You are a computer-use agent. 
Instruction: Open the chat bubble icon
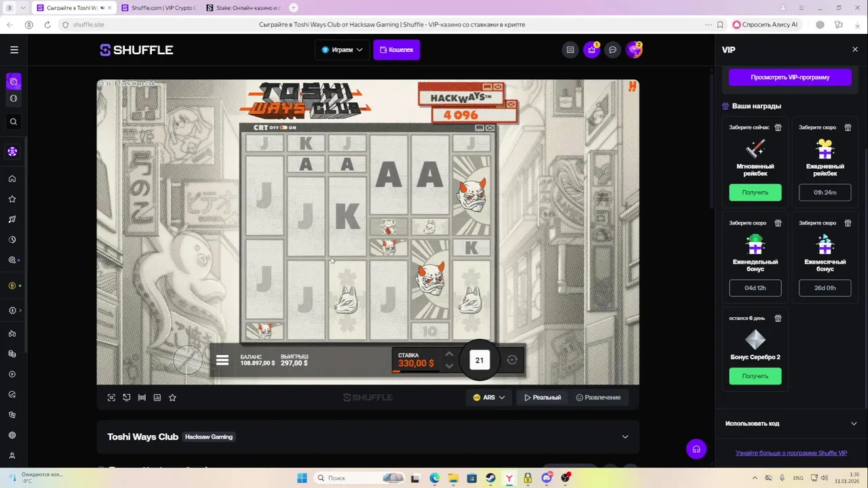click(612, 49)
